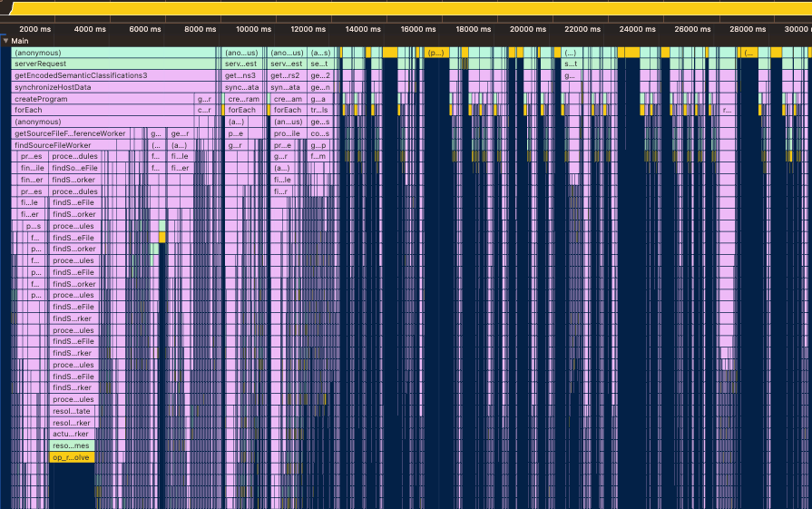Select the leftmost forEach call frame
812x509 pixels.
point(100,110)
